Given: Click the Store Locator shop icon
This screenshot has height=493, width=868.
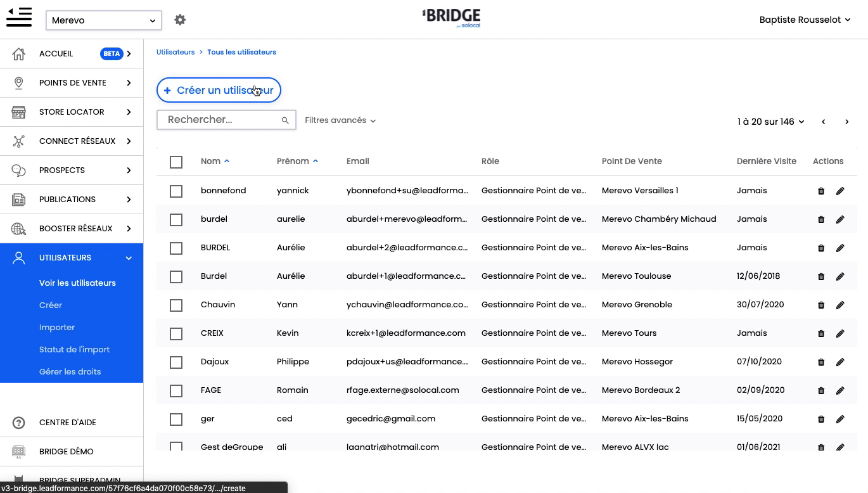Looking at the screenshot, I should pyautogui.click(x=19, y=112).
